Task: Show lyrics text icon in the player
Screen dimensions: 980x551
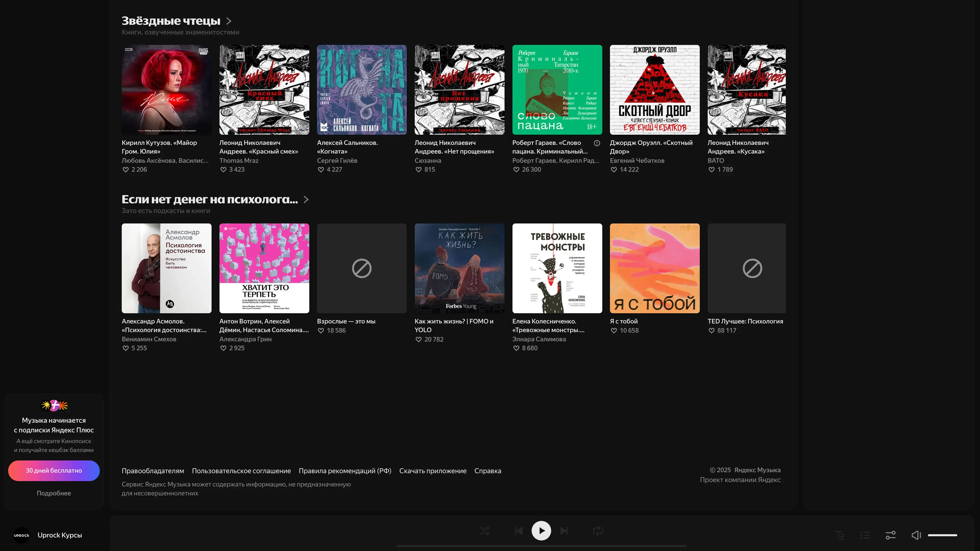Action: tap(840, 535)
